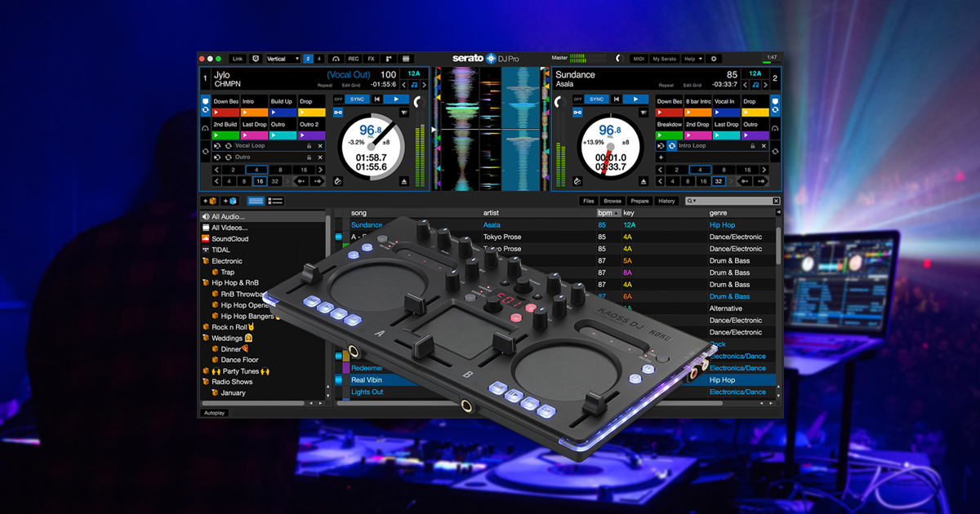Open the Quantize shield icon in toolbar
This screenshot has width=980, height=514.
(256, 59)
